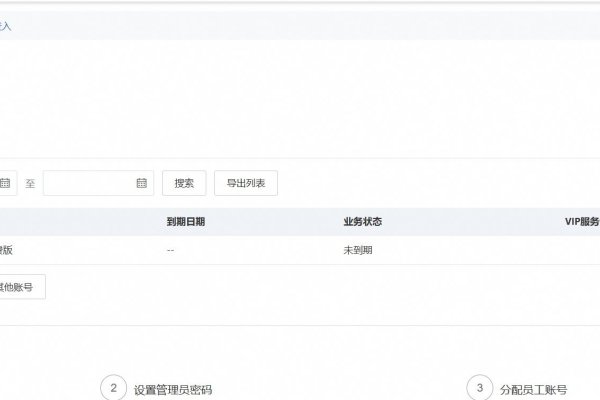The image size is (600, 400).
Task: Click the 至 label between date fields
Action: (30, 183)
